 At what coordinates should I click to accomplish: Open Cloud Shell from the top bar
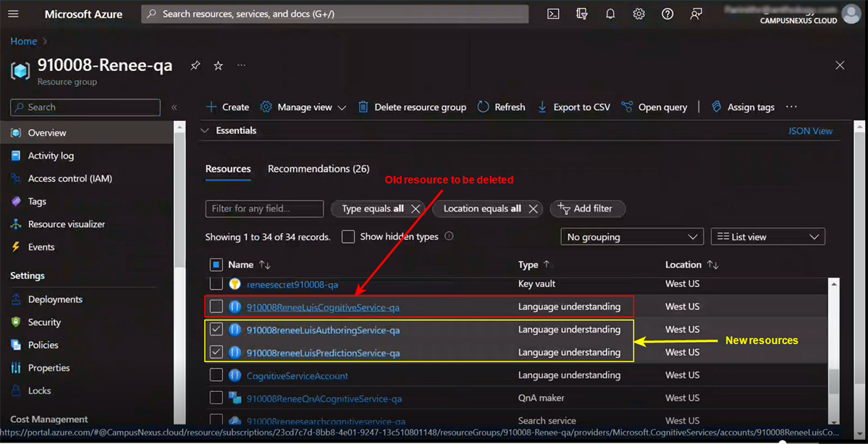pos(552,13)
